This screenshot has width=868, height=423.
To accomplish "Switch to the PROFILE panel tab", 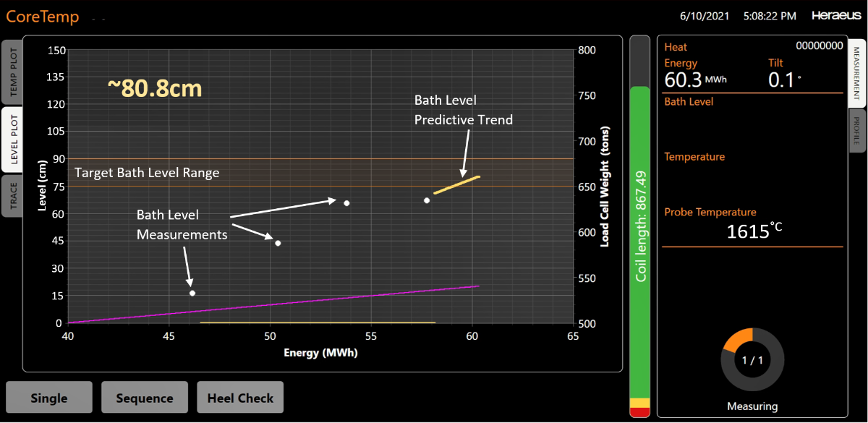I will pyautogui.click(x=856, y=130).
